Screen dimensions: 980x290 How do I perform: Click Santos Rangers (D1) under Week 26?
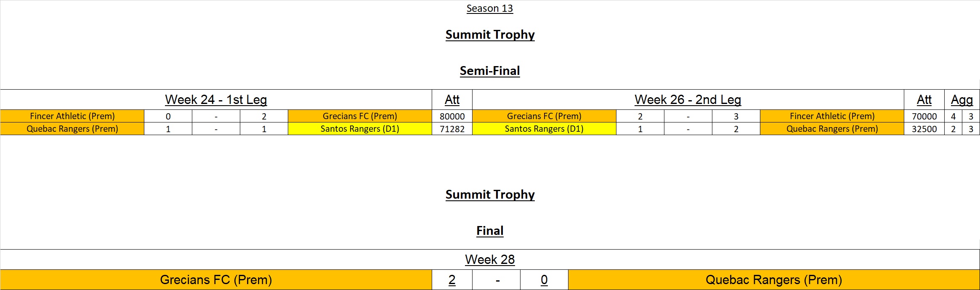(x=544, y=129)
